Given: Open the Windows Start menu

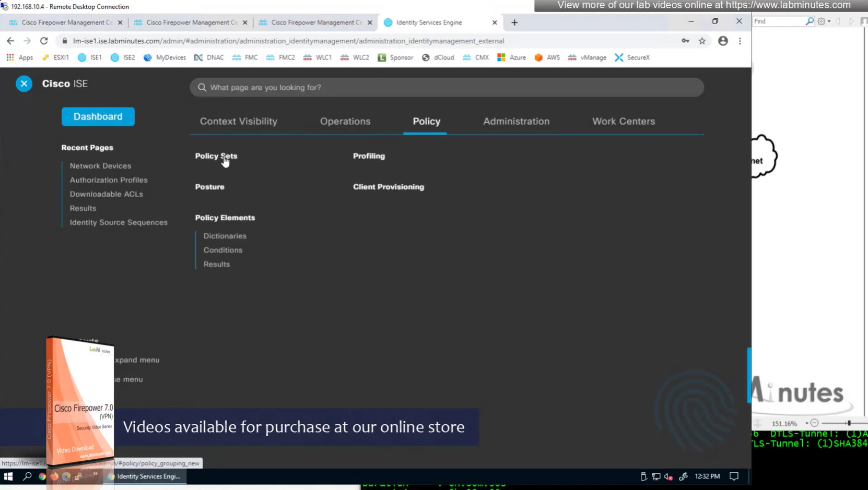Looking at the screenshot, I should (x=8, y=476).
